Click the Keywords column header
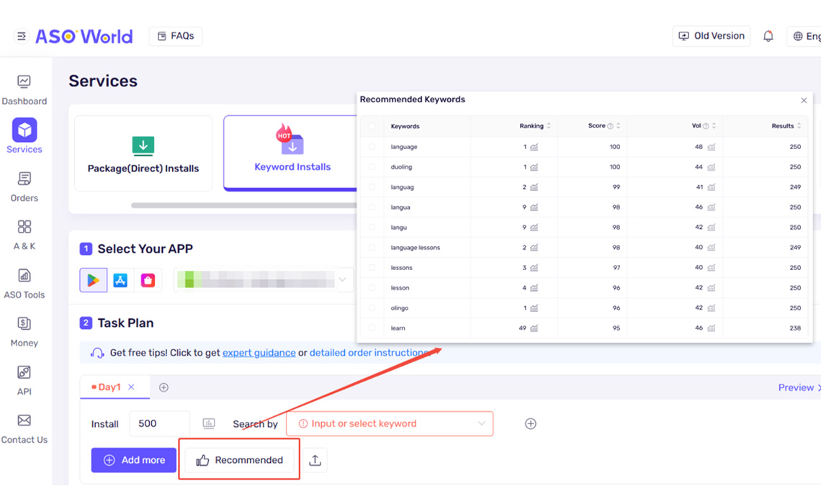 click(405, 126)
